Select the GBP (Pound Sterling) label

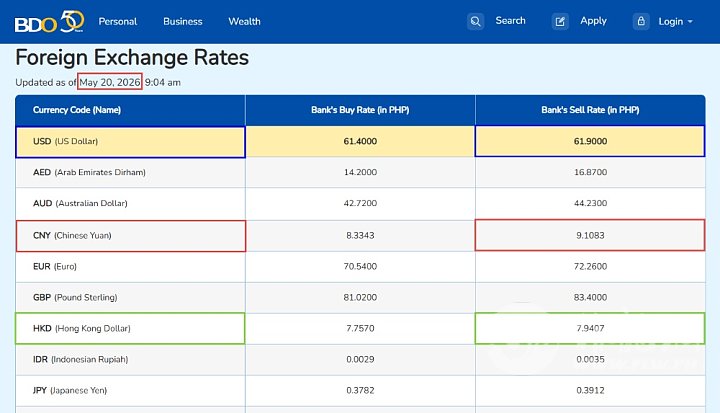click(75, 297)
